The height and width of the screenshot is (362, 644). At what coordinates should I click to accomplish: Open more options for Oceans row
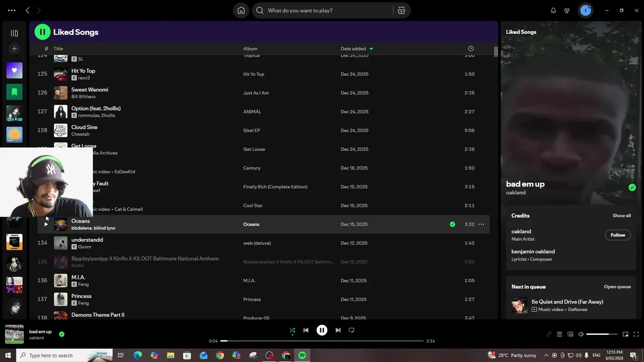tap(481, 224)
